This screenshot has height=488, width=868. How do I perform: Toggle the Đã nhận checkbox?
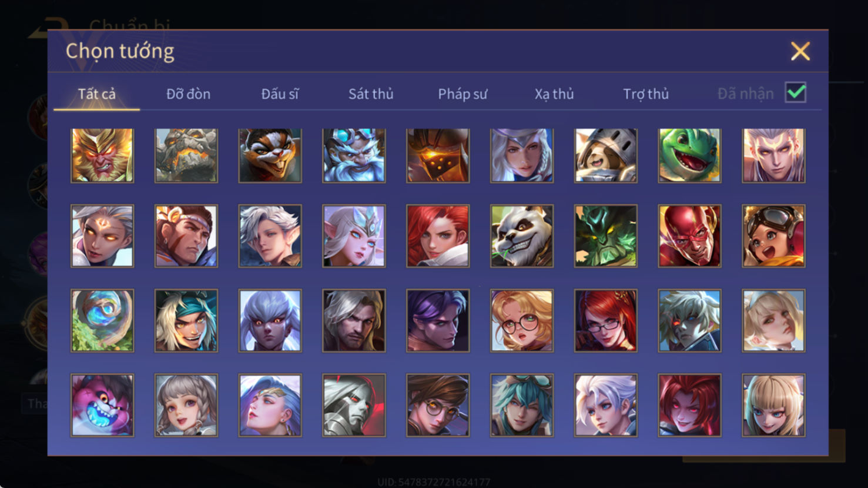[796, 93]
